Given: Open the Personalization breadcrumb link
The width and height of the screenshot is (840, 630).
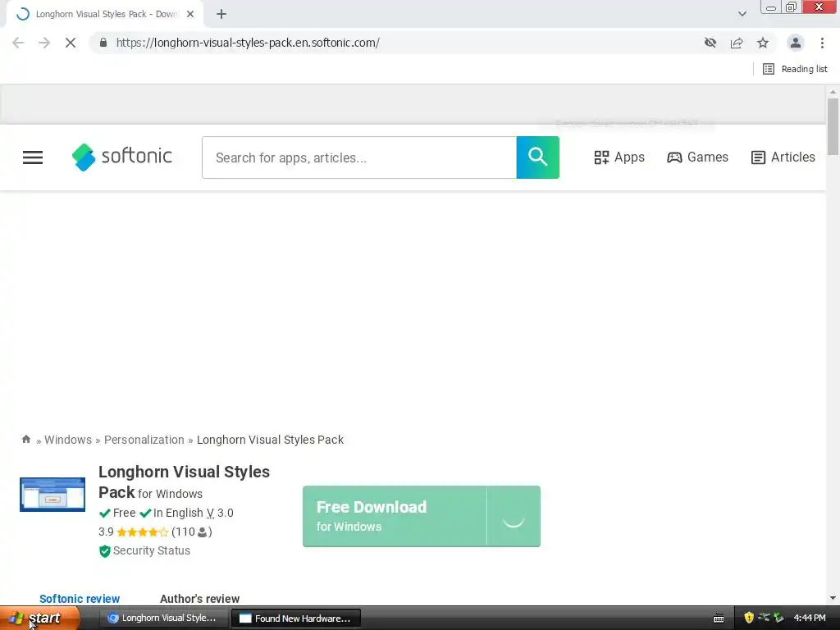Looking at the screenshot, I should 144,440.
